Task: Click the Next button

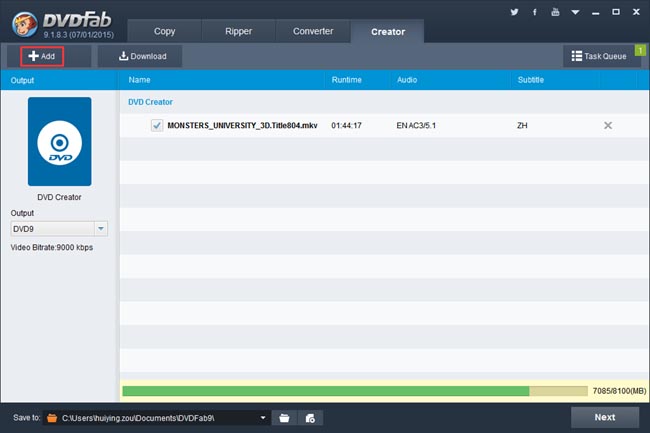Action: click(605, 417)
